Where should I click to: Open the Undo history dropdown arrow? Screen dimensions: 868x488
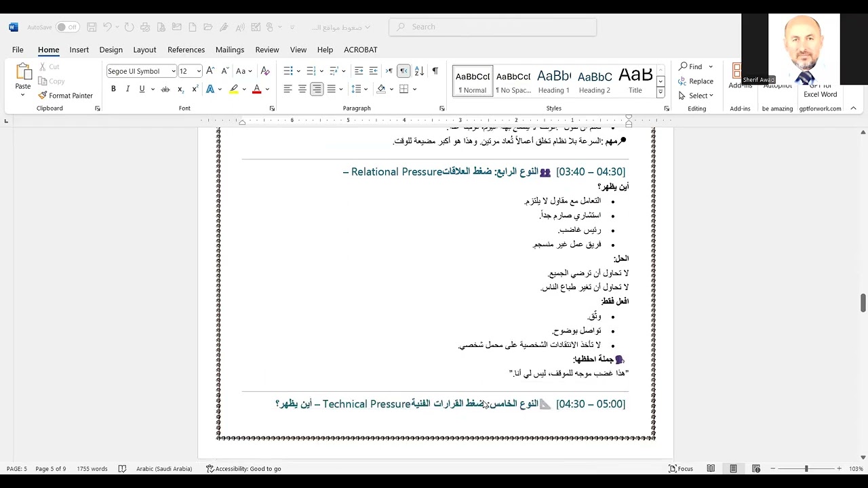117,27
